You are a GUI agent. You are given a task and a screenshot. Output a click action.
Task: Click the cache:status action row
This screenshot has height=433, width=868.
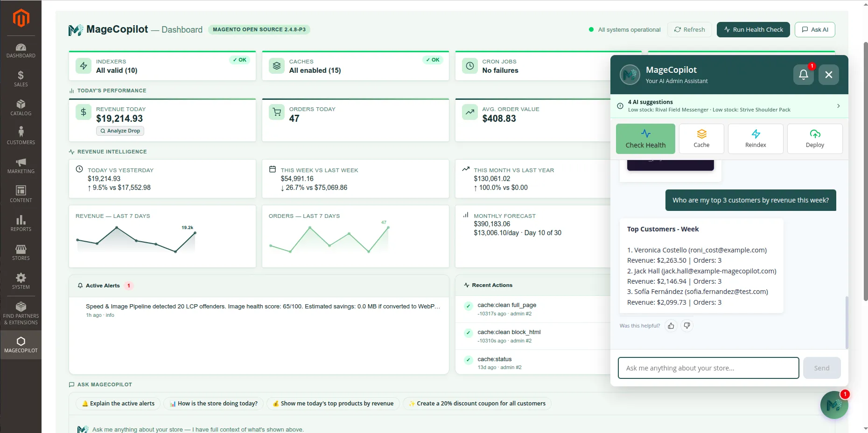pos(532,363)
